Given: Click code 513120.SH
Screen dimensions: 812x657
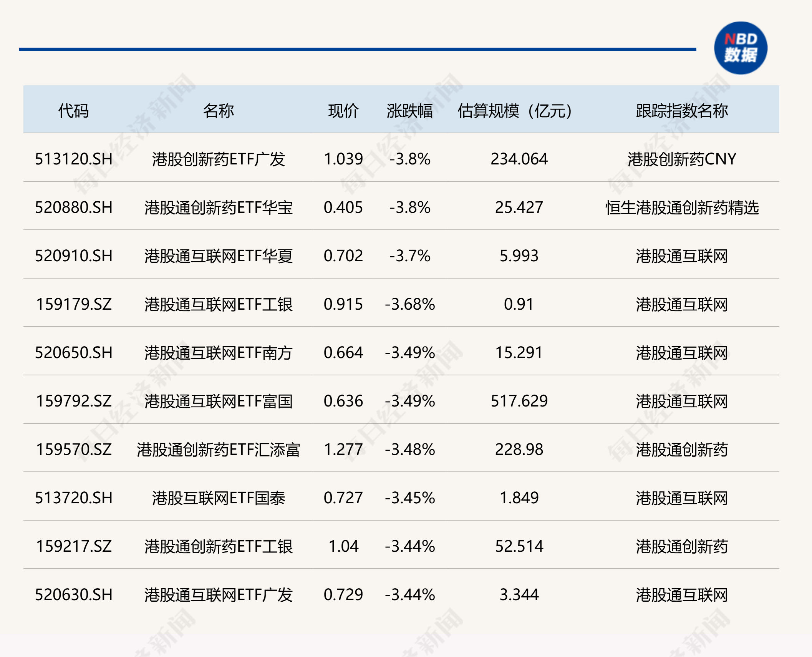Looking at the screenshot, I should pos(74,159).
